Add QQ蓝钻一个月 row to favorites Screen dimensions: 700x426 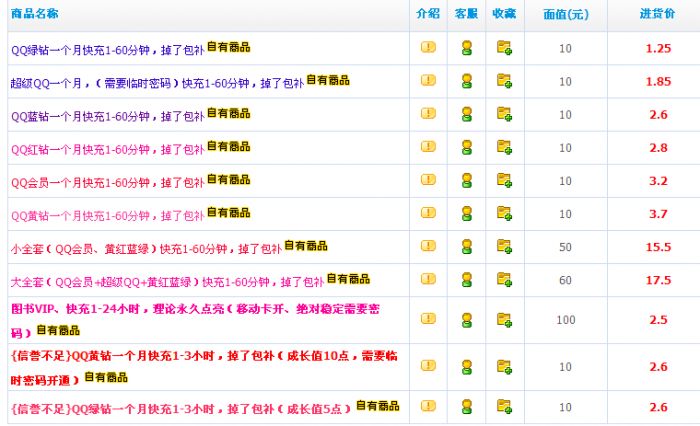coord(504,113)
